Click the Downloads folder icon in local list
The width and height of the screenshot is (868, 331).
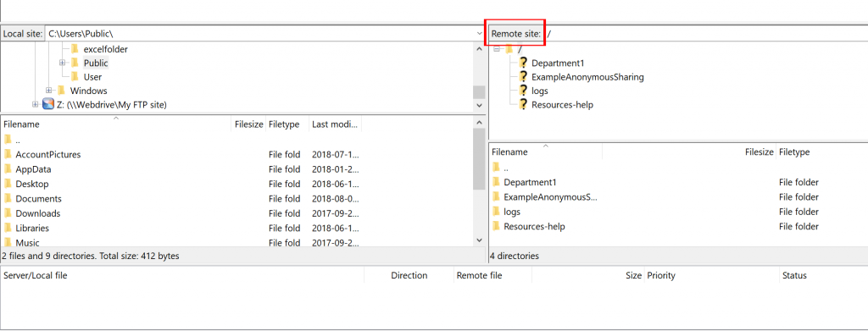8,213
